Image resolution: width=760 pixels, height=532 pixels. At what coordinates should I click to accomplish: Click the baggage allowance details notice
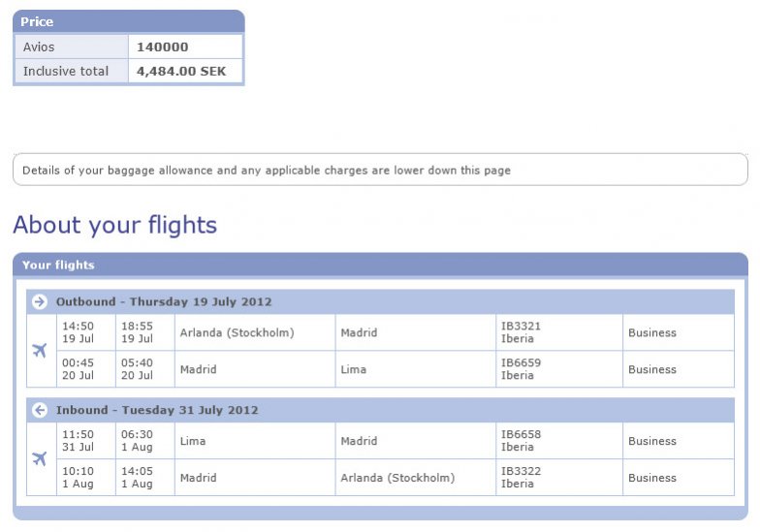pyautogui.click(x=267, y=171)
